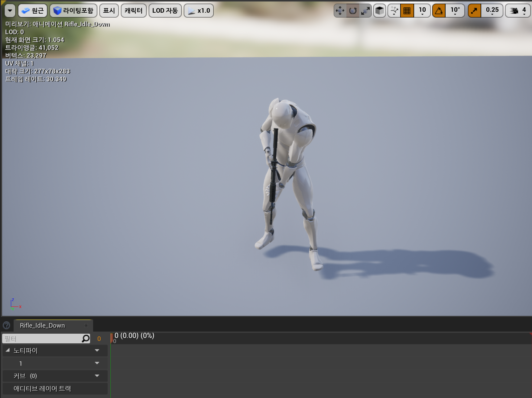Toggle the coordinate system cube icon
The height and width of the screenshot is (398, 532).
[x=380, y=11]
